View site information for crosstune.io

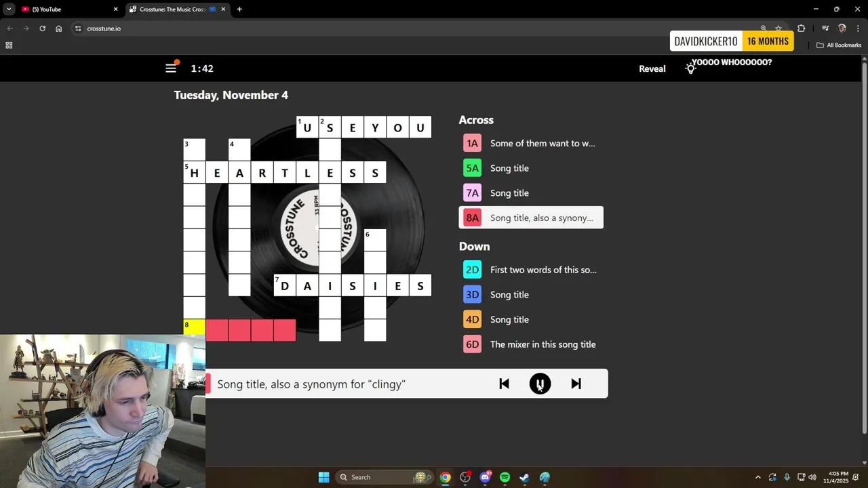78,28
